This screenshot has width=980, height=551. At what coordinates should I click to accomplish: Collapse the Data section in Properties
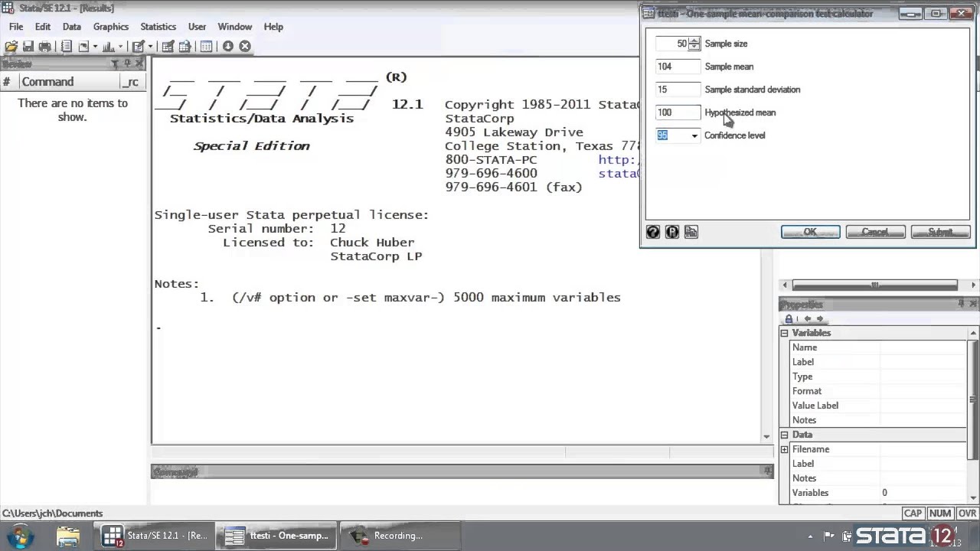[x=784, y=435]
